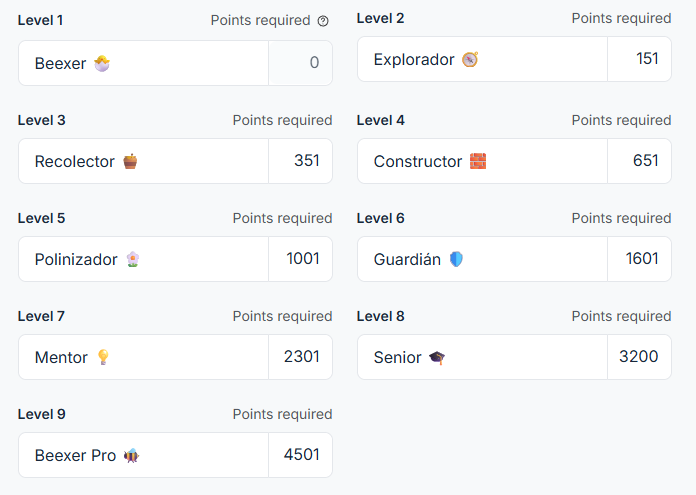The height and width of the screenshot is (495, 696).
Task: Click the compass emoji next to Explorador
Action: [x=470, y=59]
